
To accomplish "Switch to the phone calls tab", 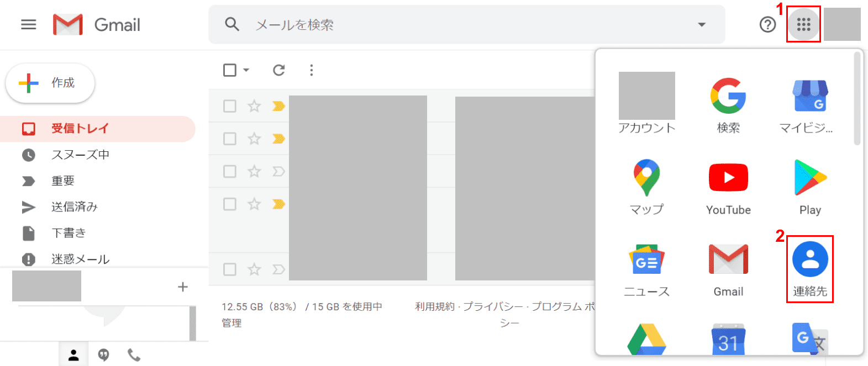I will click(134, 355).
